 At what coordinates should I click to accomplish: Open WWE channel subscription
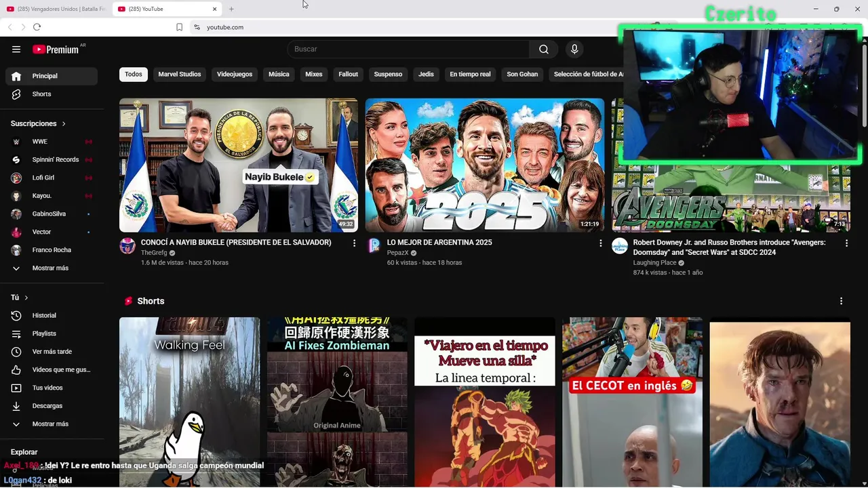[51, 142]
